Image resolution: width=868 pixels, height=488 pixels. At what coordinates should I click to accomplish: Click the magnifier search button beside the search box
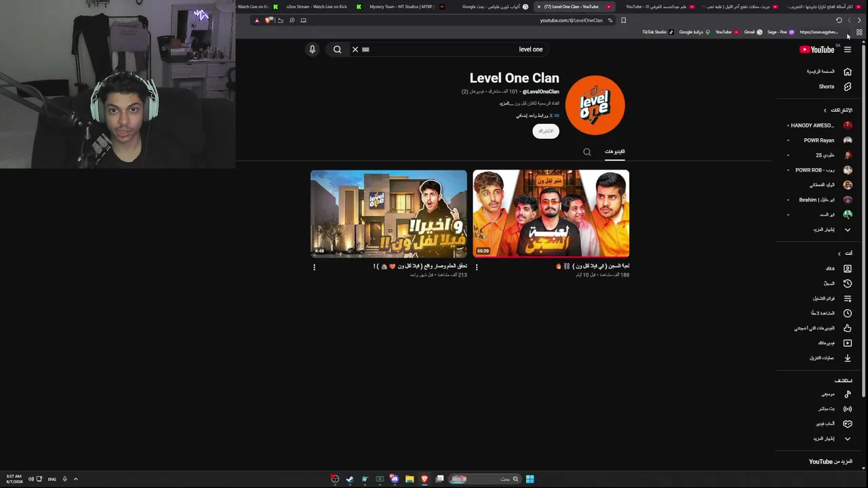[x=337, y=49]
